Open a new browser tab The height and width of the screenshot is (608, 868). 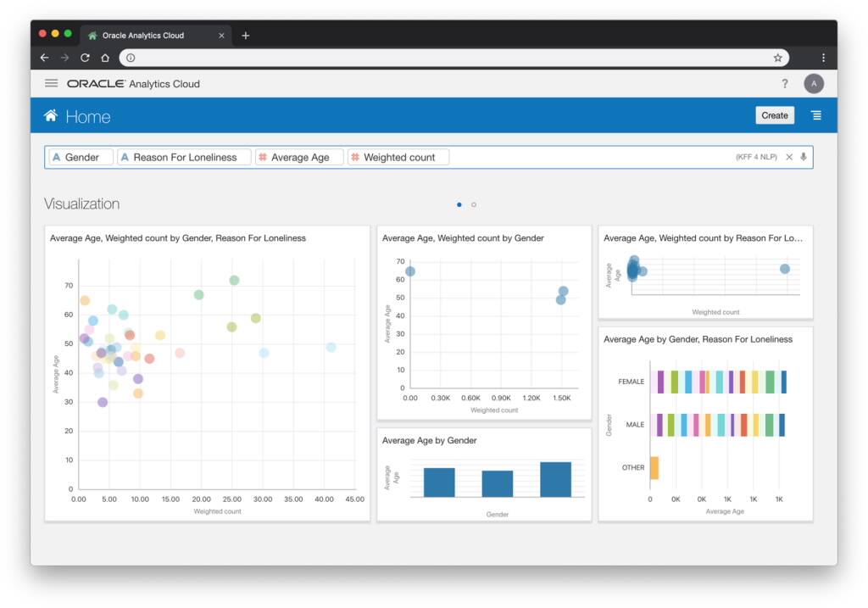pyautogui.click(x=245, y=35)
